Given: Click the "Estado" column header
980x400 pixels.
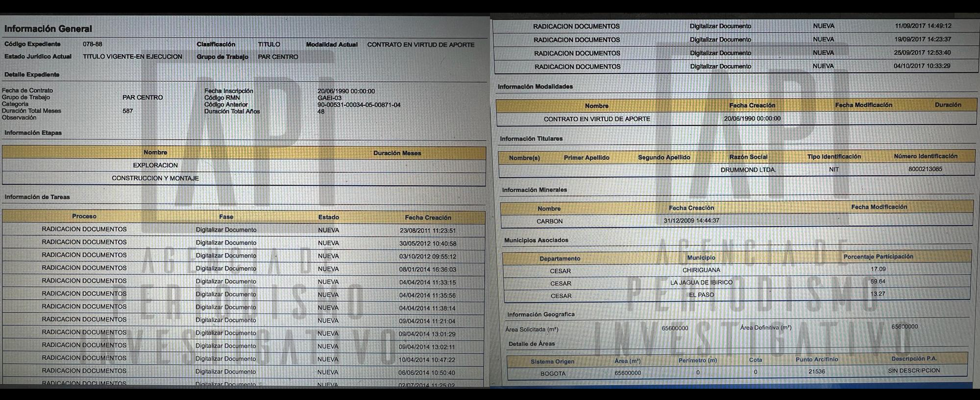Looking at the screenshot, I should [329, 217].
